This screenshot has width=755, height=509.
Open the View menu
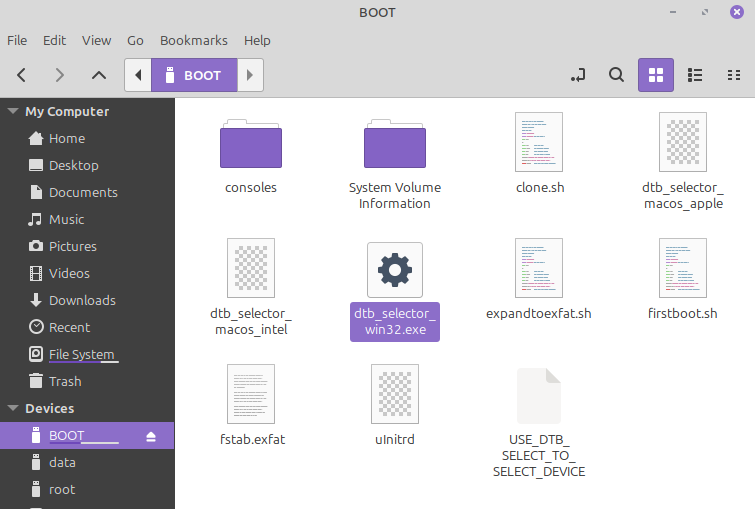point(96,41)
